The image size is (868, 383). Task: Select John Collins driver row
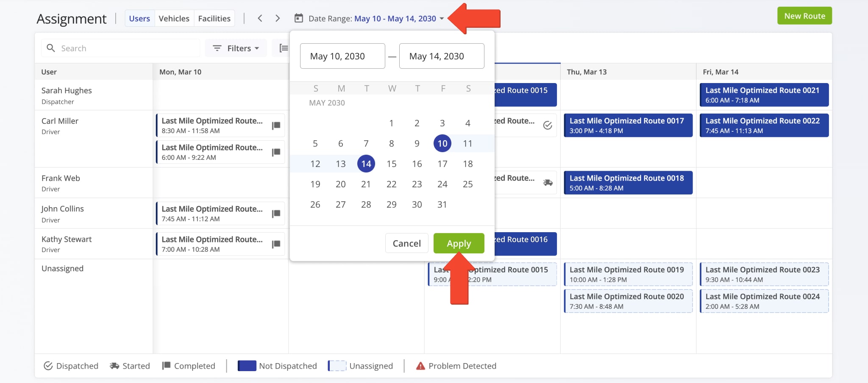click(94, 214)
